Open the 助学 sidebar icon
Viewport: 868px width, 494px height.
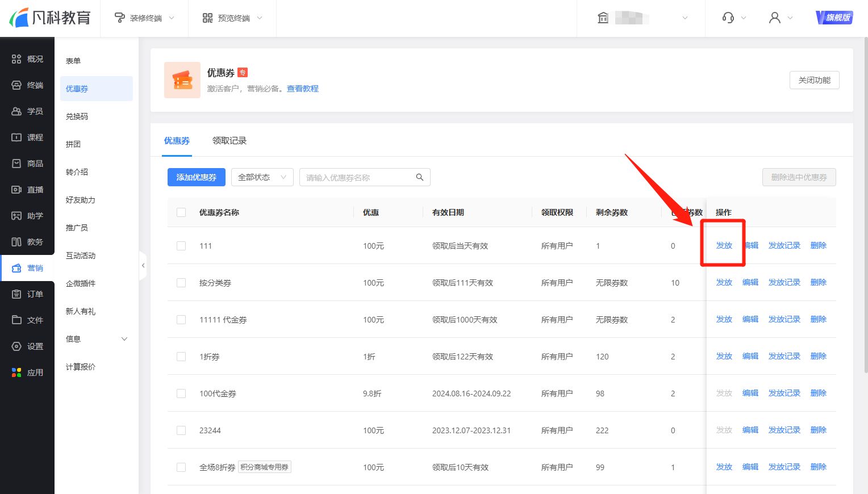pos(16,216)
